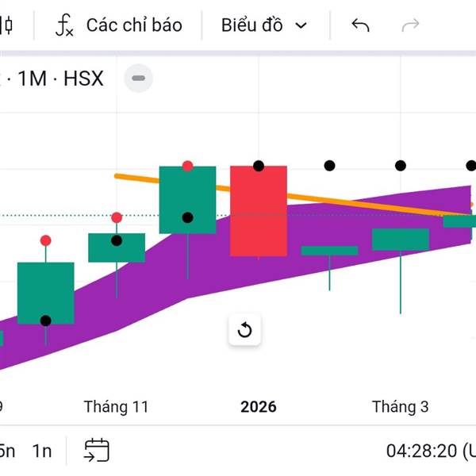
Task: Select the 1n time range
Action: [42, 451]
